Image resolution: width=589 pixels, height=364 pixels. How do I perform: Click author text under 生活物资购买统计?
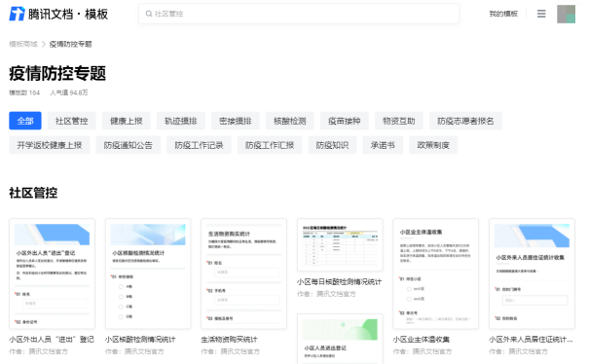231,351
